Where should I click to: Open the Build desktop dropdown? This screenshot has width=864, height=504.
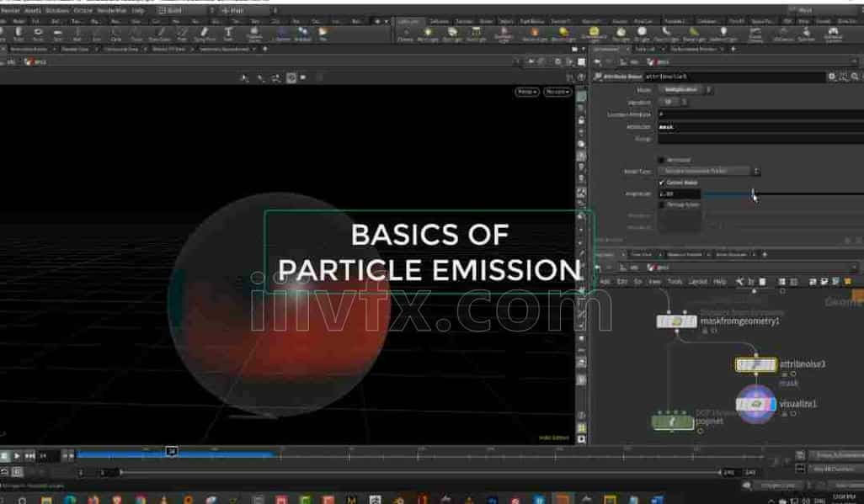point(185,10)
